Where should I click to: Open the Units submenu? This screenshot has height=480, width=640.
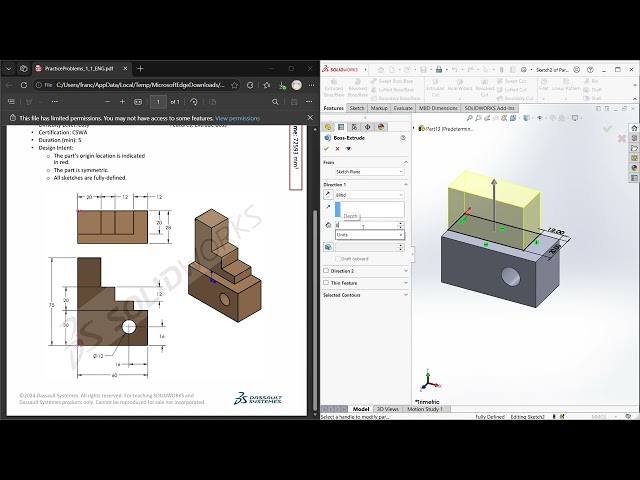[x=370, y=235]
